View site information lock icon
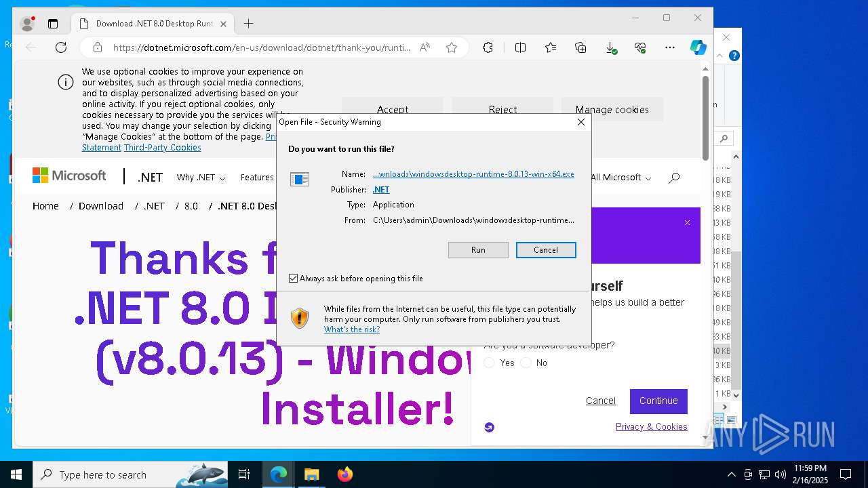This screenshot has height=488, width=868. click(x=98, y=47)
